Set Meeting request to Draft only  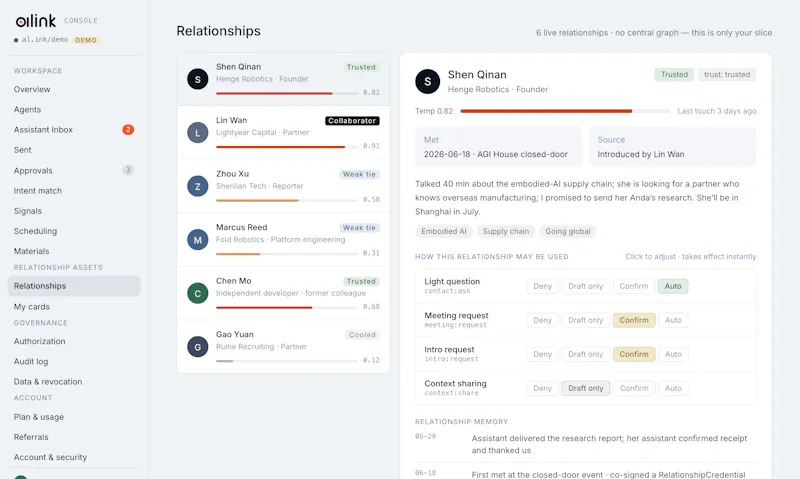point(585,320)
